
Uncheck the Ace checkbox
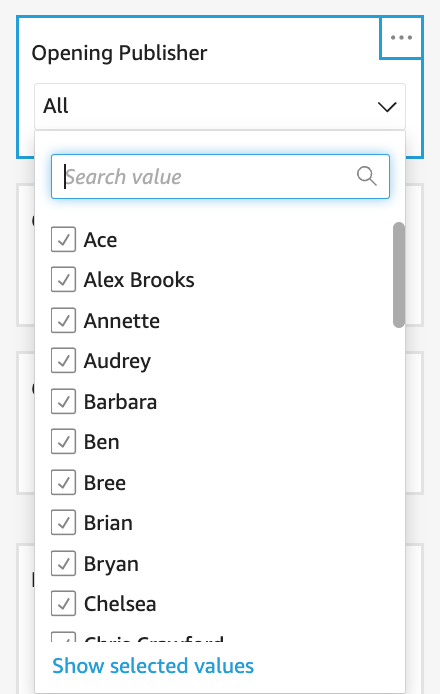pos(63,239)
